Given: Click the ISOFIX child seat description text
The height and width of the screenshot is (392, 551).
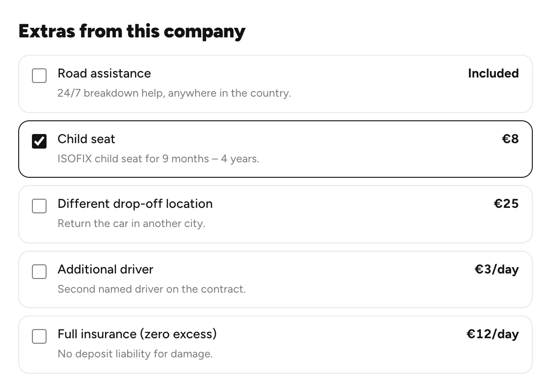Looking at the screenshot, I should (158, 159).
